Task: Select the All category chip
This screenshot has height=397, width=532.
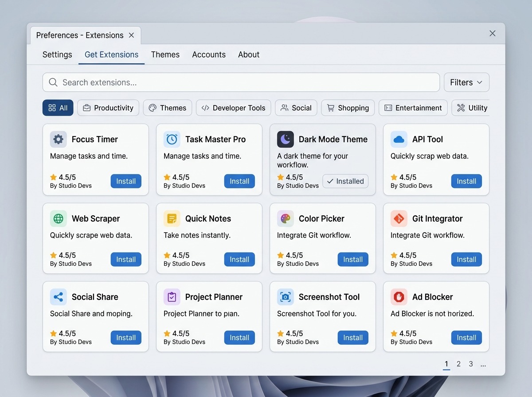Action: pyautogui.click(x=58, y=108)
